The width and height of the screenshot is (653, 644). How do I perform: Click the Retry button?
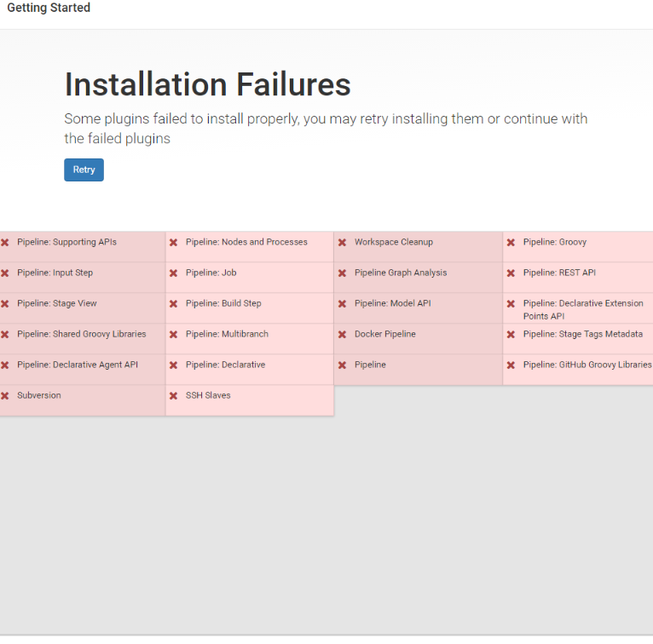click(84, 170)
